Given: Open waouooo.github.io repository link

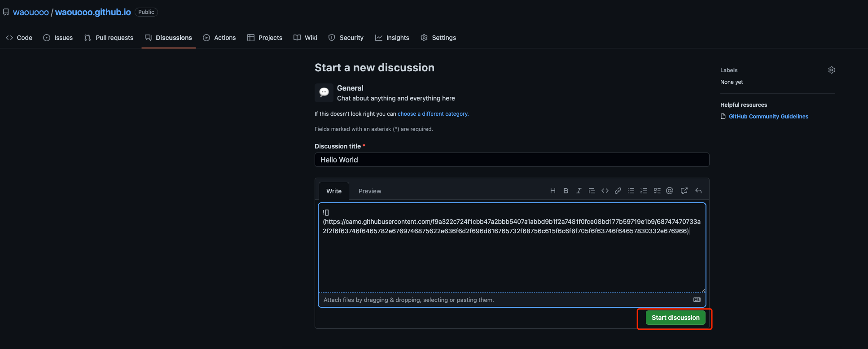Looking at the screenshot, I should coord(93,12).
